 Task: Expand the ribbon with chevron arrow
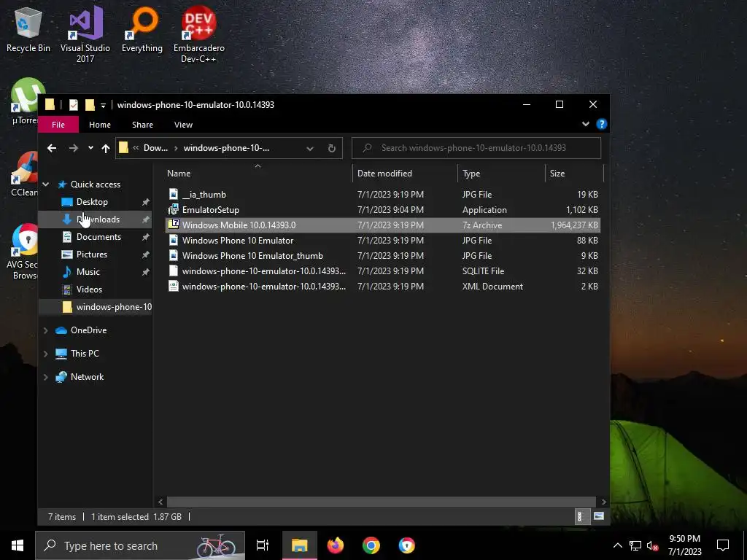[586, 124]
